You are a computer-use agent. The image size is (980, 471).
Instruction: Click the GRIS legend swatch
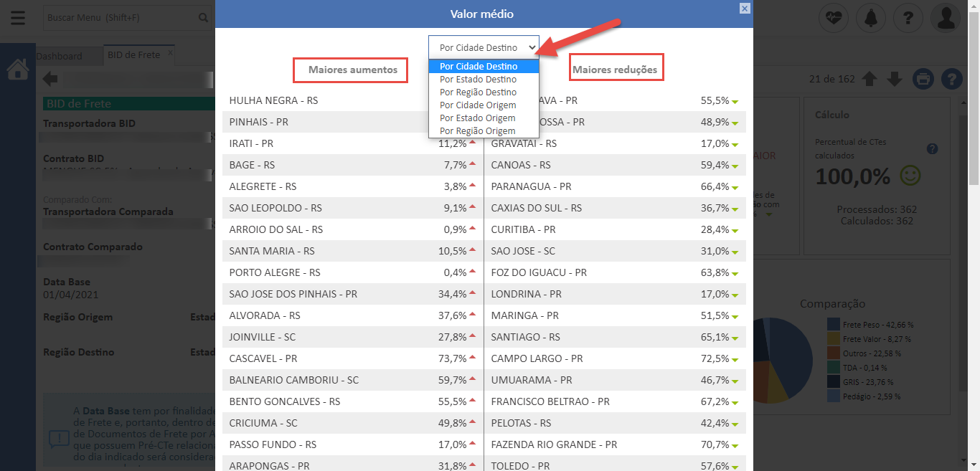[x=833, y=382]
